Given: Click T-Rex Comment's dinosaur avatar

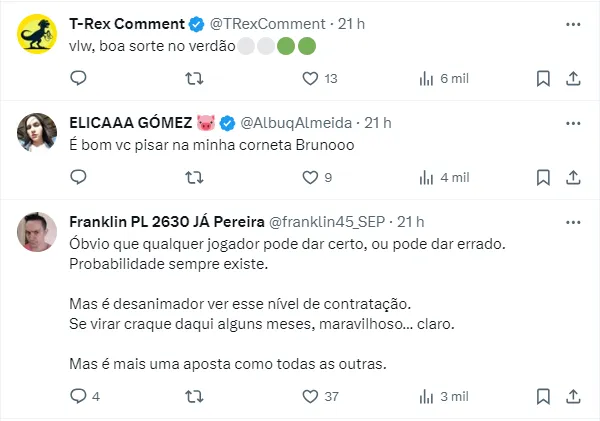Looking at the screenshot, I should click(37, 34).
